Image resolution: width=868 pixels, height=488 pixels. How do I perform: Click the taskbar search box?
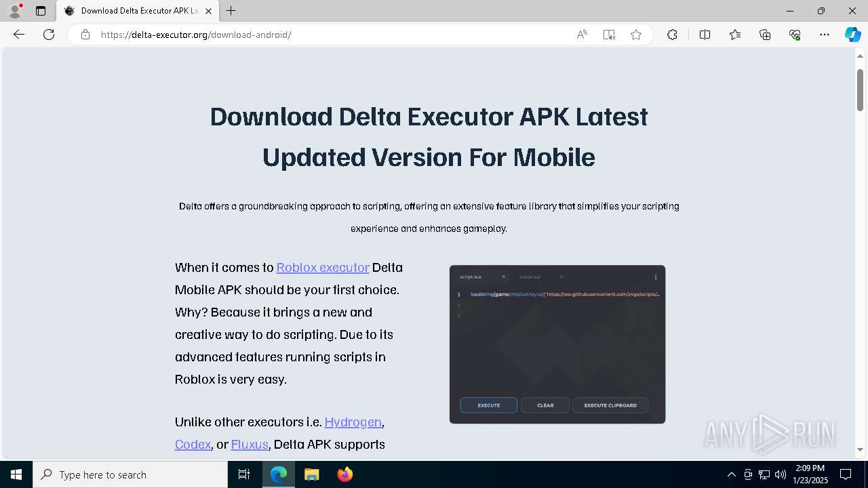click(130, 474)
